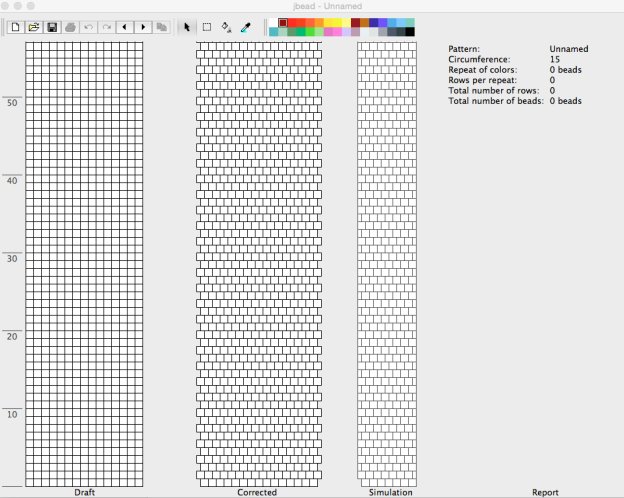Pick the mauve swatch in bottom row
This screenshot has width=624, height=498.
pyautogui.click(x=355, y=31)
